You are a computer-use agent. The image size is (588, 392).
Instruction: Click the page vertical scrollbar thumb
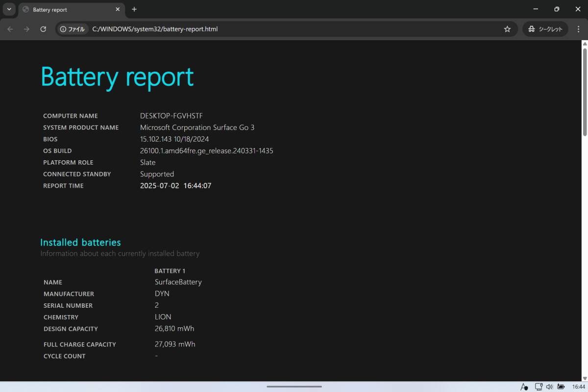click(585, 91)
